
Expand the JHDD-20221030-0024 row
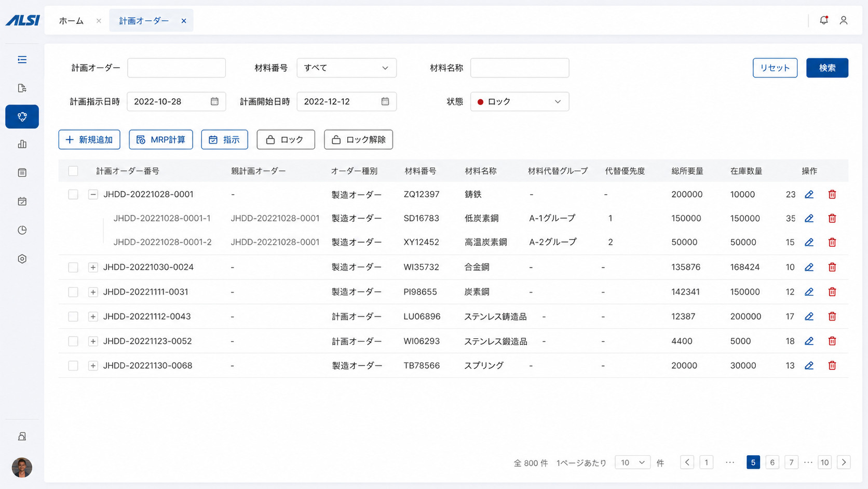pos(93,267)
